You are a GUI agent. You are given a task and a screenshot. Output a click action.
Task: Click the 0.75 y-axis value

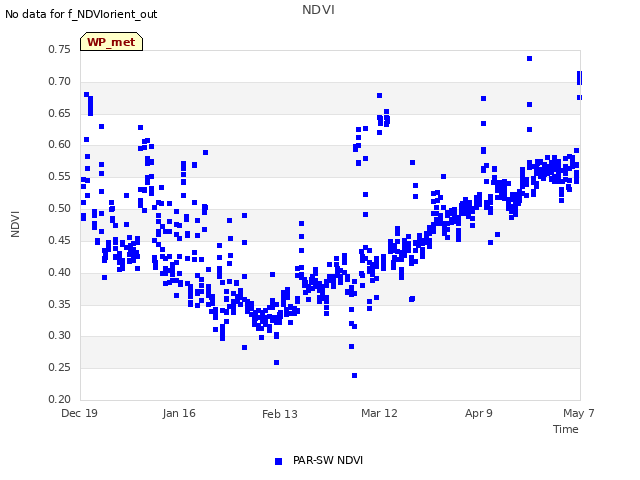(x=60, y=49)
